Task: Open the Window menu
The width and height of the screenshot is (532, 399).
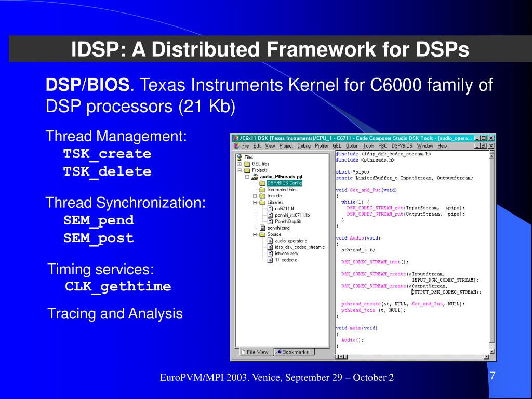Action: click(x=425, y=146)
